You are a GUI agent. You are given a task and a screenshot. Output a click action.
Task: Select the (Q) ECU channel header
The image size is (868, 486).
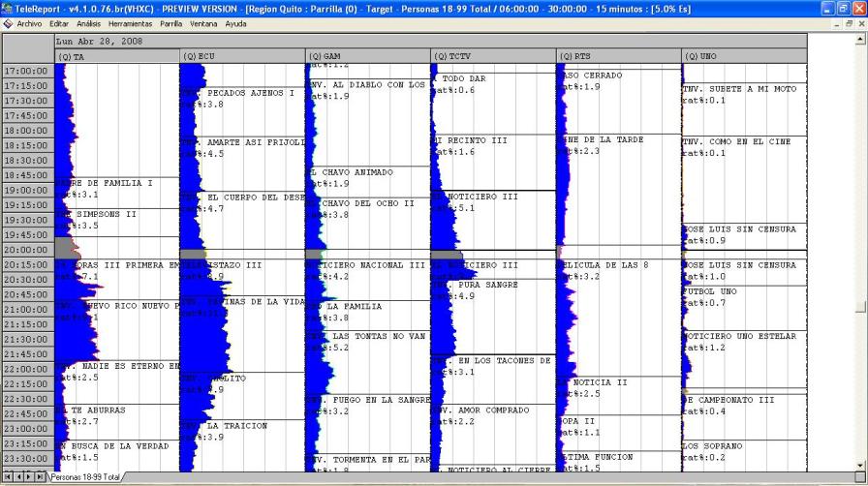coord(242,56)
